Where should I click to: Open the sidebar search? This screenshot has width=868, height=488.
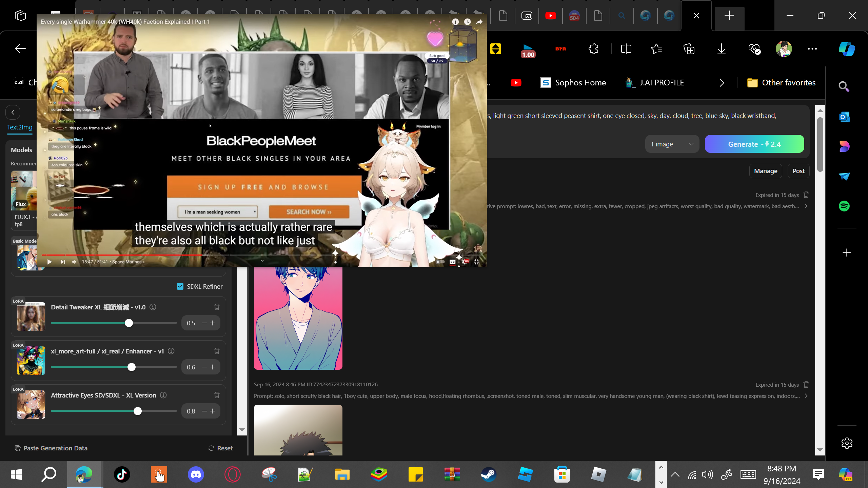pyautogui.click(x=844, y=87)
